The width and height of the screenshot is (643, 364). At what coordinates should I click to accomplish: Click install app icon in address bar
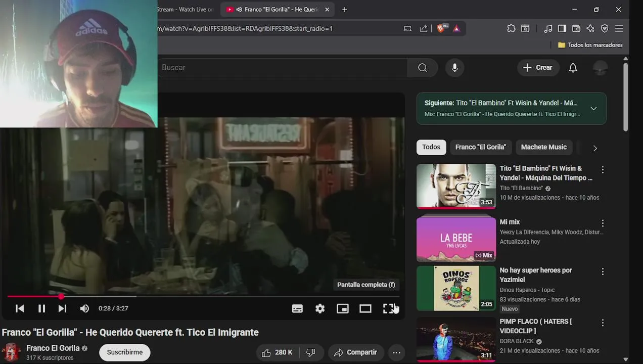[x=407, y=29]
